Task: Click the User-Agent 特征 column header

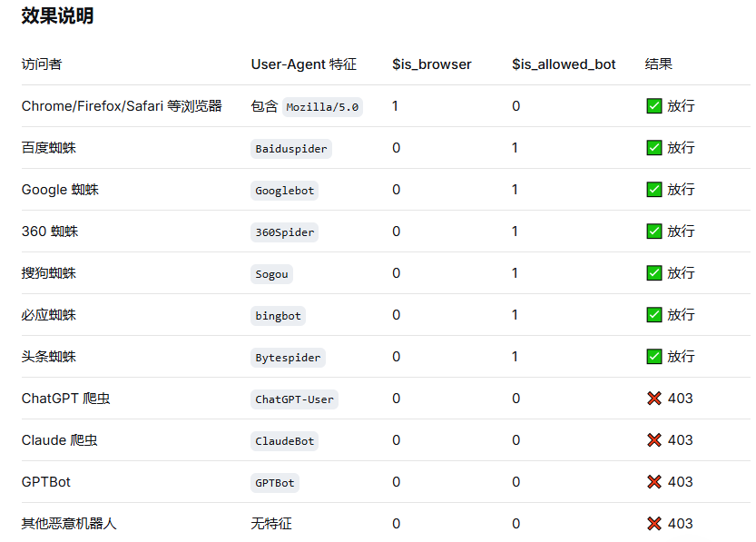Action: point(304,64)
